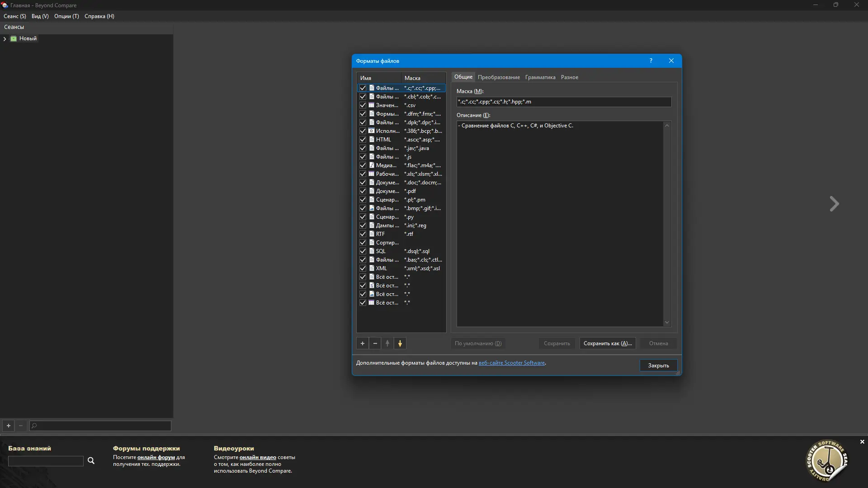The width and height of the screenshot is (868, 488).
Task: Open the веб-сайте Scooter Software link
Action: click(x=512, y=363)
